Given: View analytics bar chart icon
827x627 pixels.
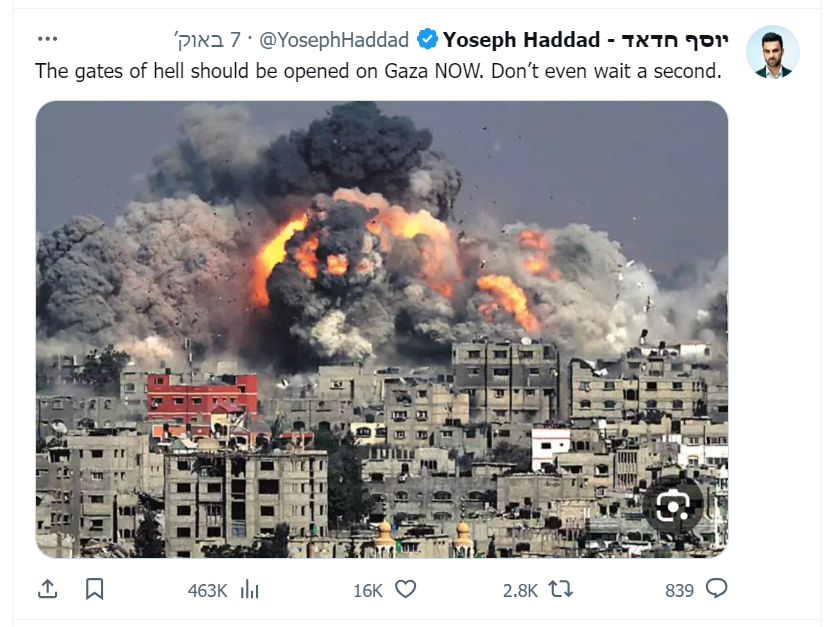Looking at the screenshot, I should [249, 590].
